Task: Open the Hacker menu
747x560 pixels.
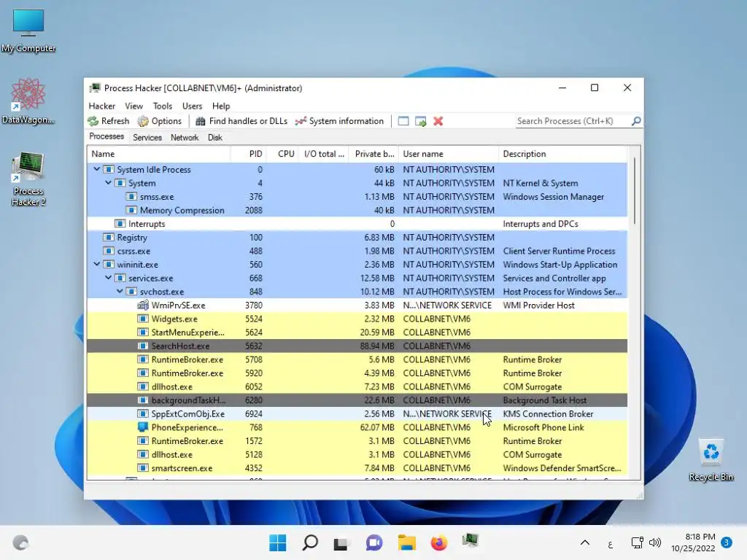Action: coord(102,106)
